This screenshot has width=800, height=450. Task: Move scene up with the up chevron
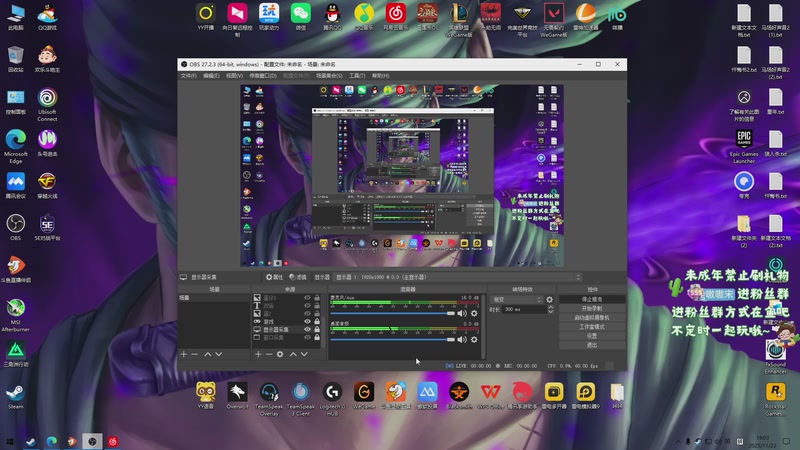tap(208, 354)
